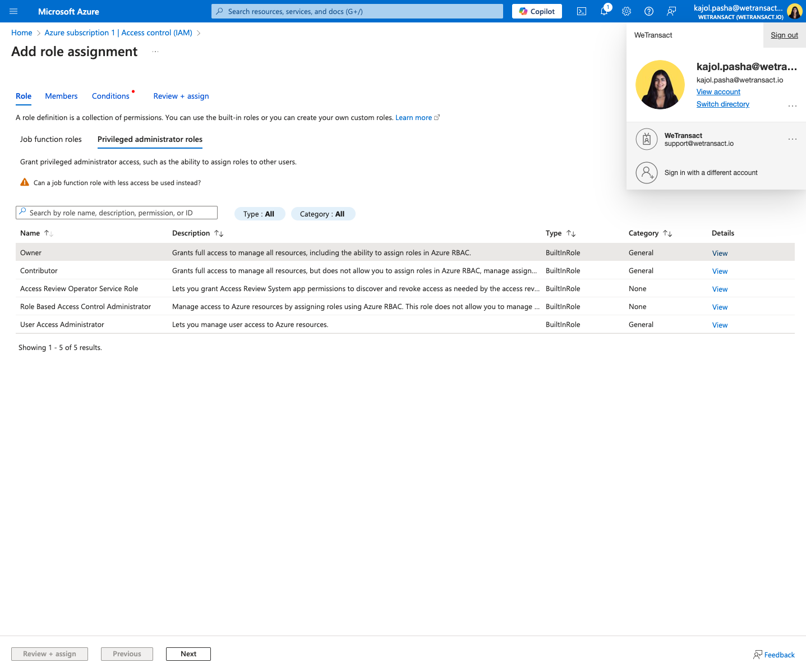Open the help question mark icon

point(649,11)
